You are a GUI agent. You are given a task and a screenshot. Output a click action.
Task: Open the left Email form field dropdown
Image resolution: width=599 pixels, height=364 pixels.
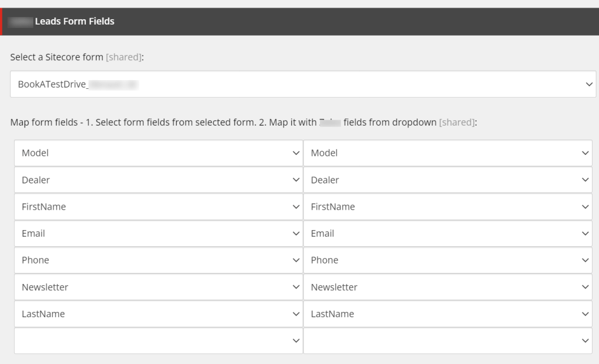(x=159, y=234)
